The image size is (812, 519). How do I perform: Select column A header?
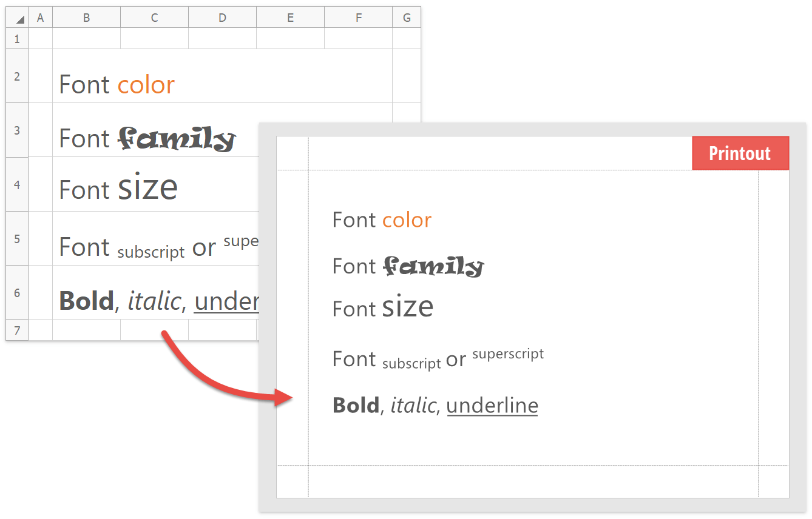click(x=41, y=18)
